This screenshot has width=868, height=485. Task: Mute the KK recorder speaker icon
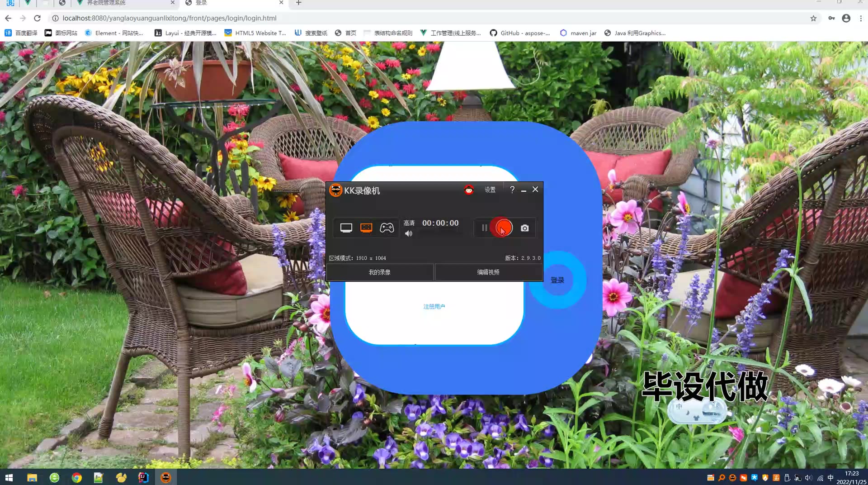(x=409, y=233)
